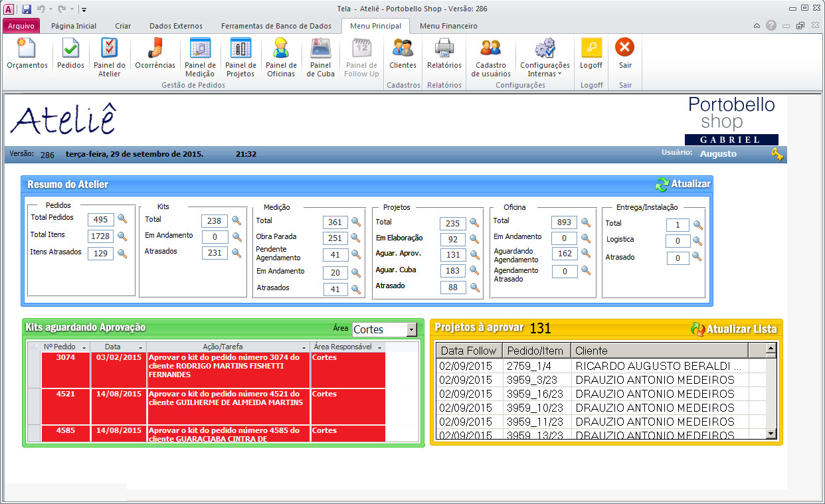
Task: Click magnifier beside Projetos Em Elaboração 92
Action: tap(474, 239)
